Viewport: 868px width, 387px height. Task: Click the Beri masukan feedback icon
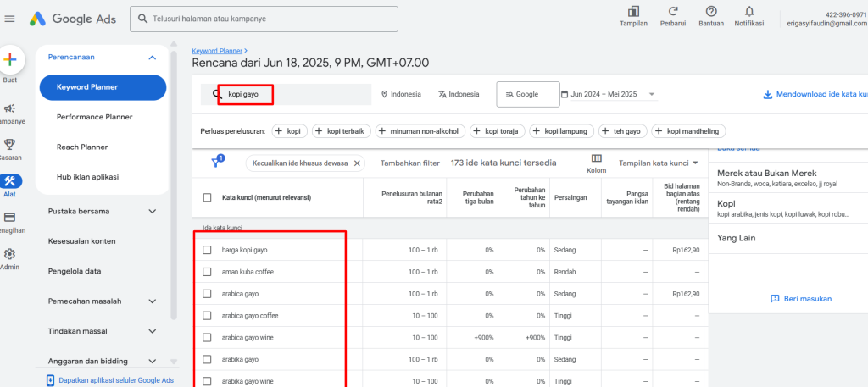[775, 299]
